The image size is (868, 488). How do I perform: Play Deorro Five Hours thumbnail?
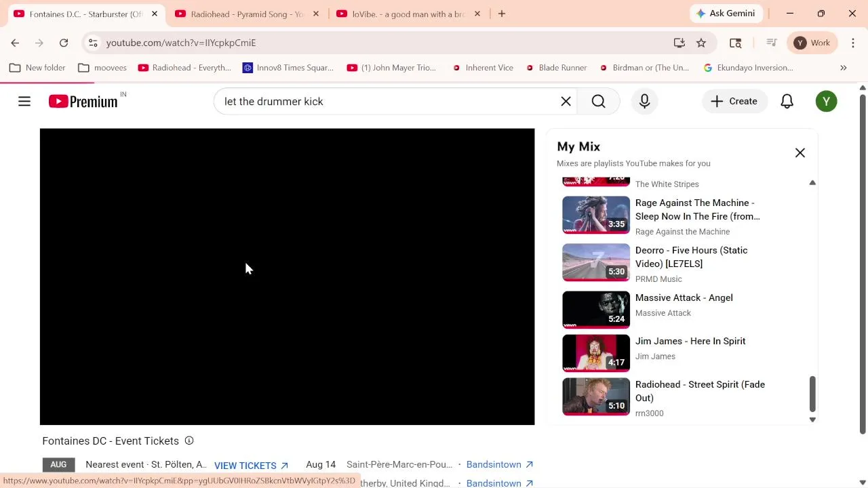click(596, 262)
